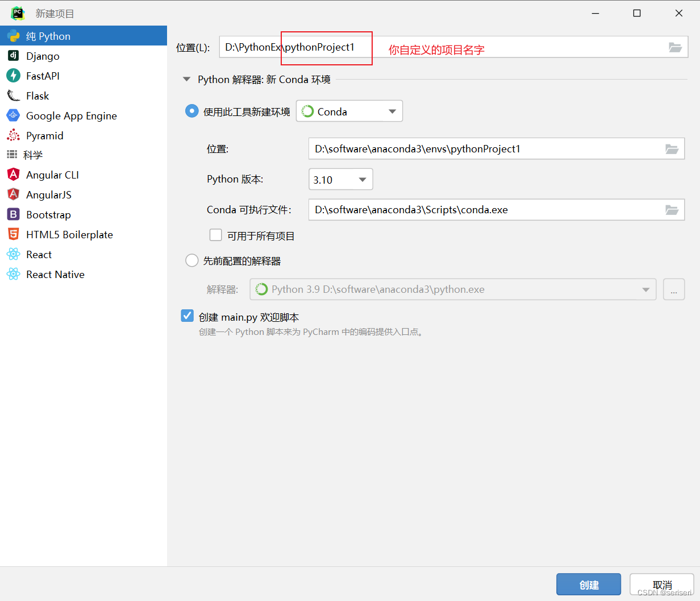
Task: Browse folder for Conda environment location
Action: pos(672,149)
